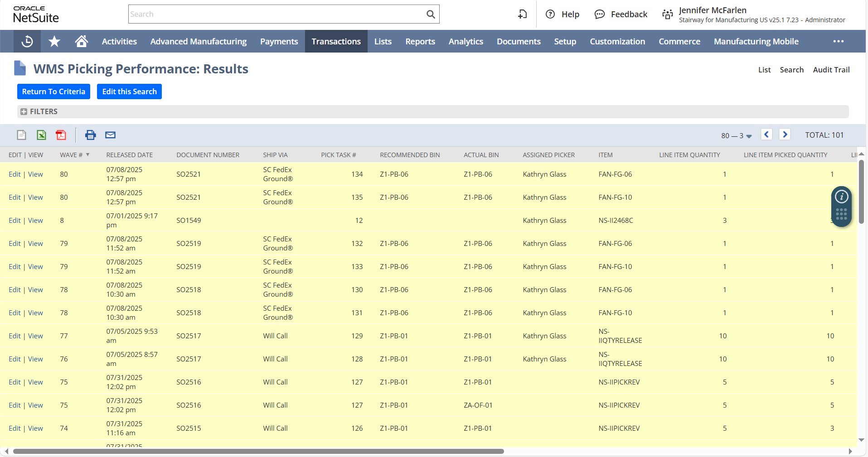Open the Advanced Manufacturing menu
The height and width of the screenshot is (457, 868).
[x=199, y=42]
